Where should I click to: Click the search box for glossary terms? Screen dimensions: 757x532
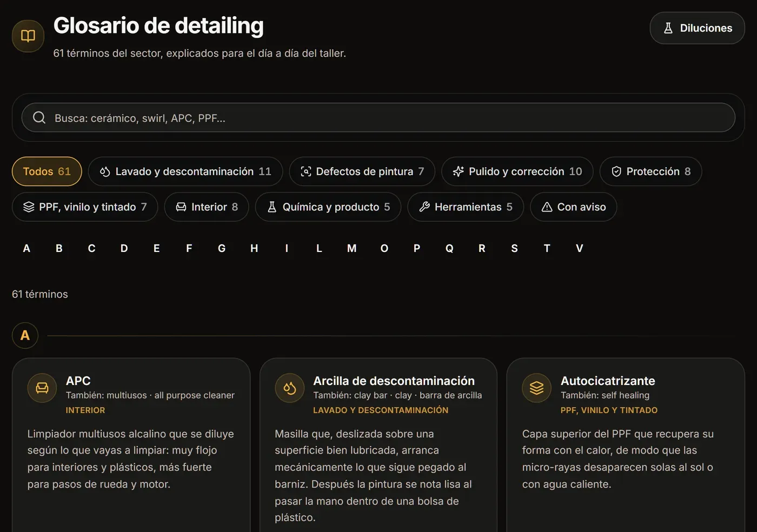click(x=378, y=118)
